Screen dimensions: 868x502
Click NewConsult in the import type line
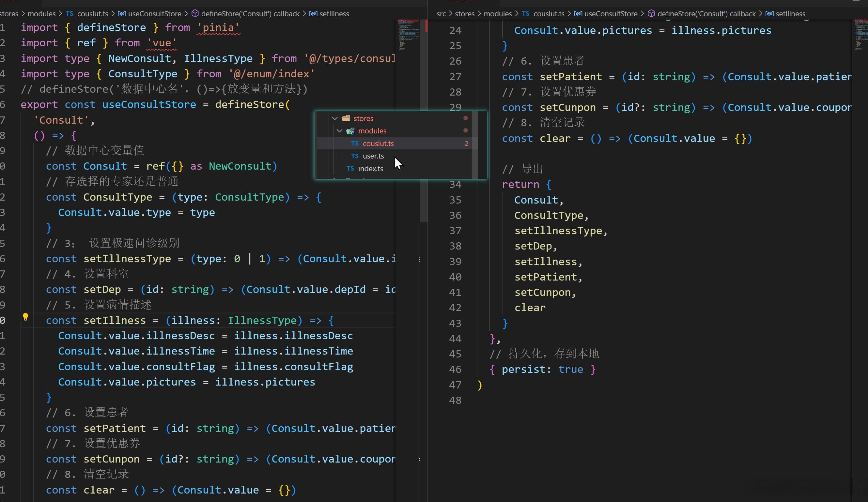140,58
